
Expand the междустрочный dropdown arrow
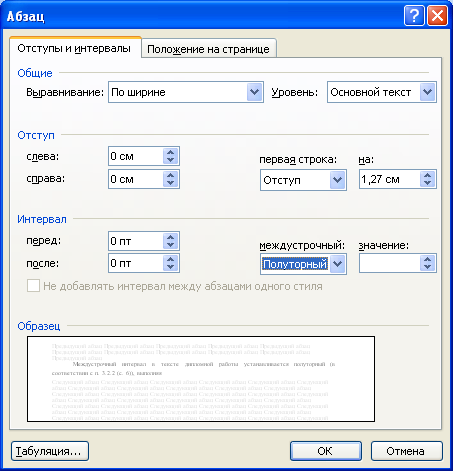338,264
